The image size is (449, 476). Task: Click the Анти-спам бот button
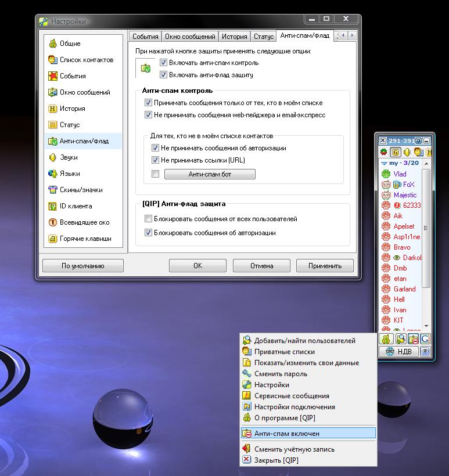point(210,174)
